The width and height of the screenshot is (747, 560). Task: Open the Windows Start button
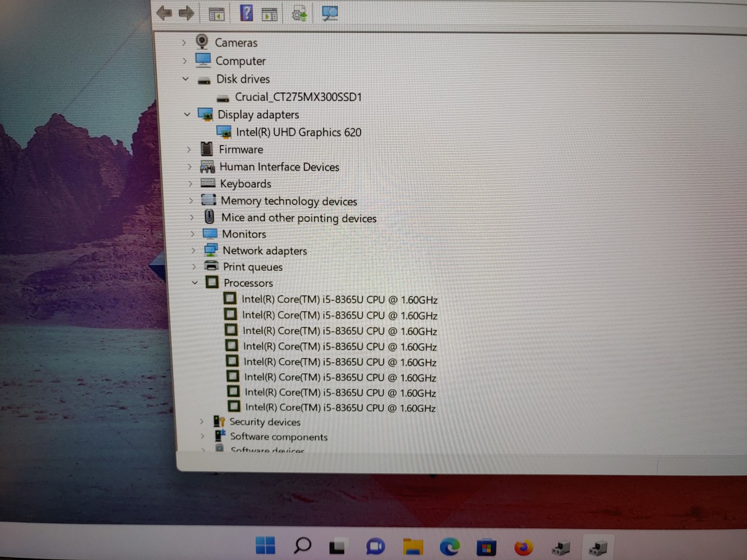[x=266, y=545]
